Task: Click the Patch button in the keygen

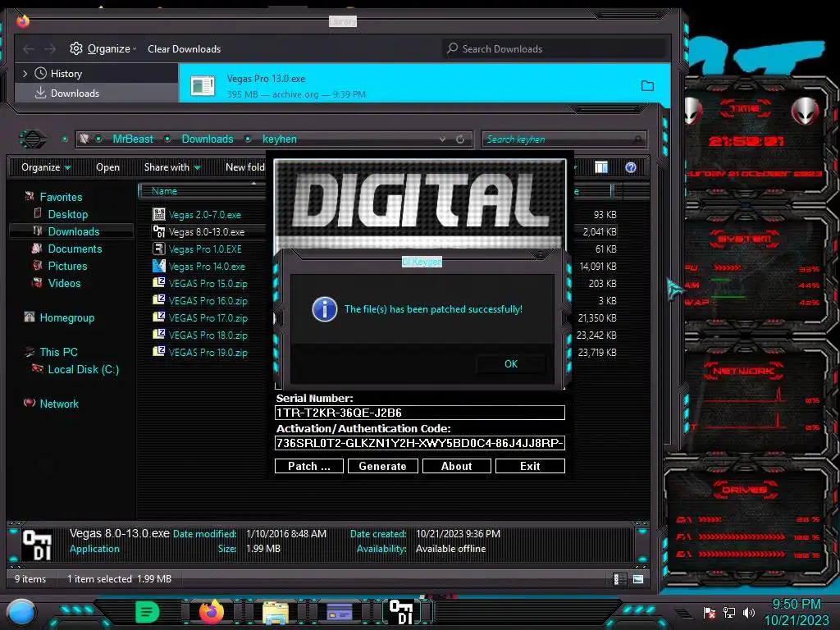Action: [309, 466]
